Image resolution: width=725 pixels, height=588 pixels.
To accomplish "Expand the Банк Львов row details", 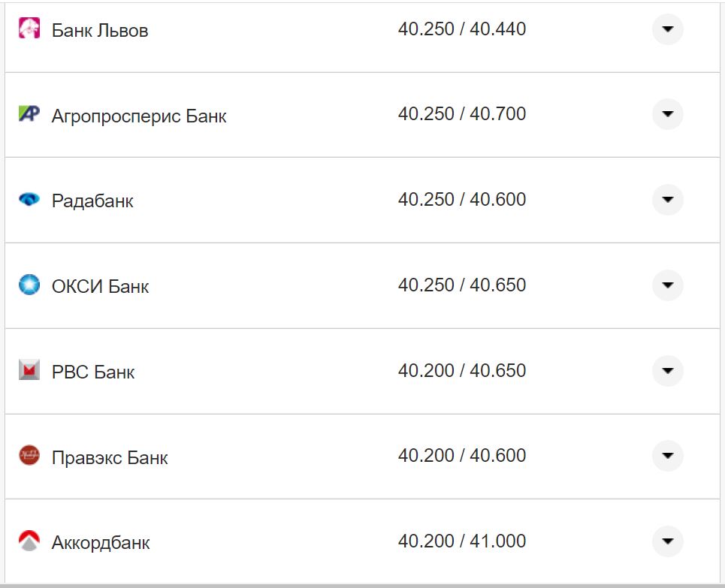I will pos(667,29).
